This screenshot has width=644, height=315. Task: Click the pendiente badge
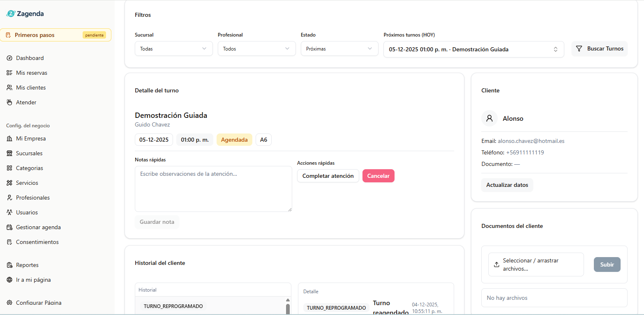[x=94, y=35]
